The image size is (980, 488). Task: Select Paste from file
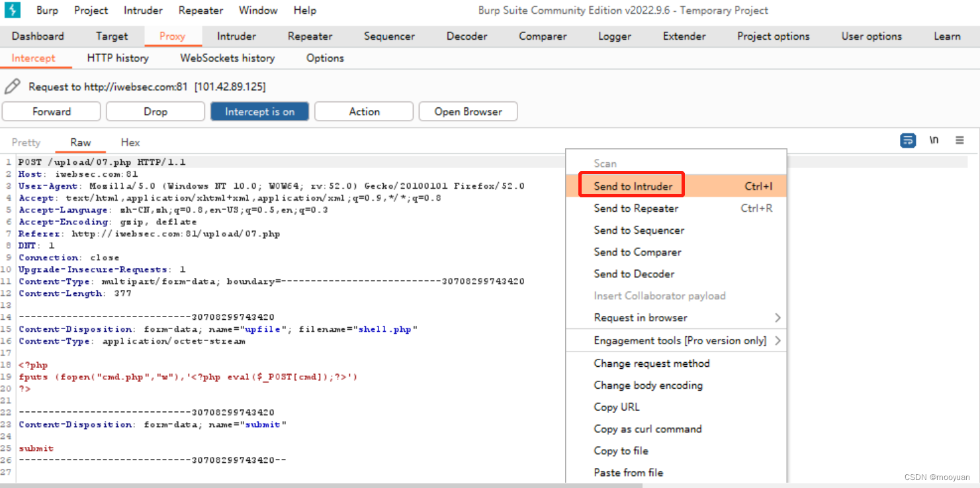(676, 472)
